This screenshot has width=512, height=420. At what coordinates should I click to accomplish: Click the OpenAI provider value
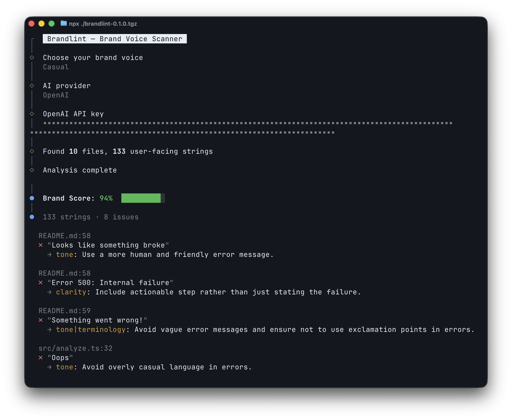[x=56, y=95]
